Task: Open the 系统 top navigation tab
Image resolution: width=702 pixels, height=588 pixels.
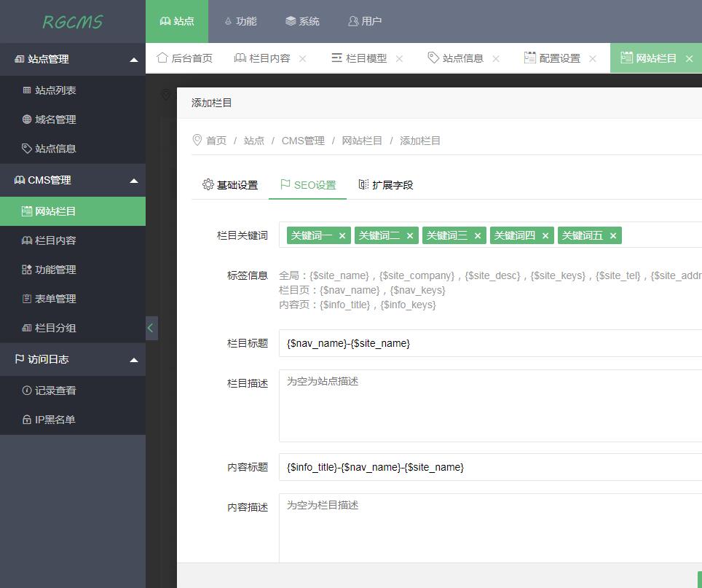Action: pyautogui.click(x=302, y=21)
